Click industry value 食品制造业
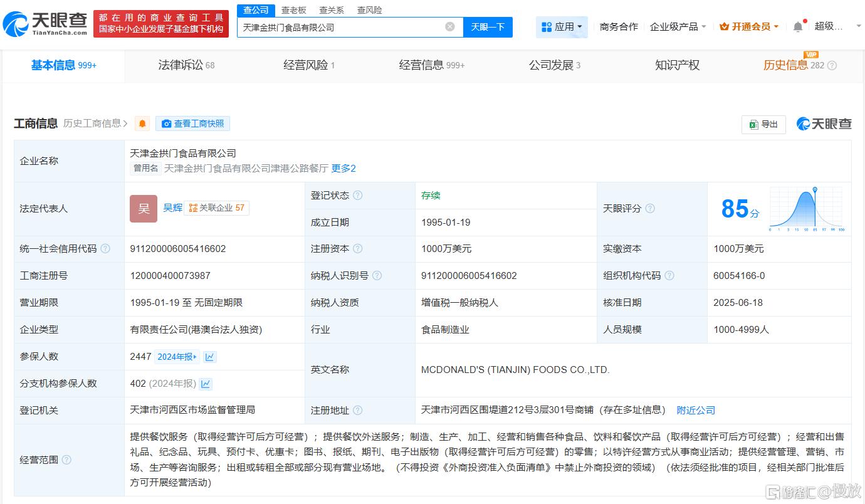Screen dimensions: 865x504 [x=445, y=330]
